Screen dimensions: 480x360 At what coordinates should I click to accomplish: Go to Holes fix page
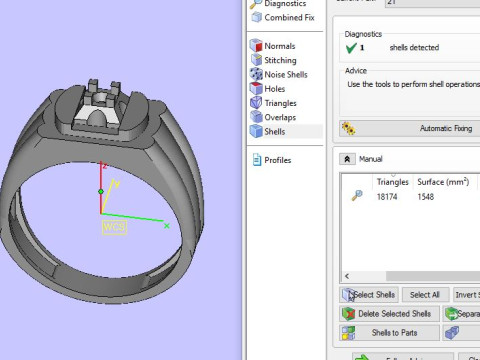[x=275, y=89]
